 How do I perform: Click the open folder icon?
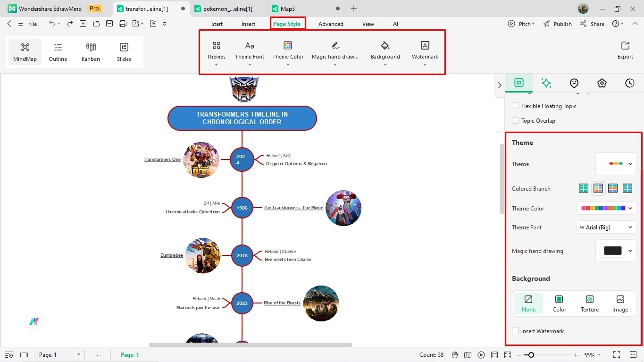tap(96, 24)
